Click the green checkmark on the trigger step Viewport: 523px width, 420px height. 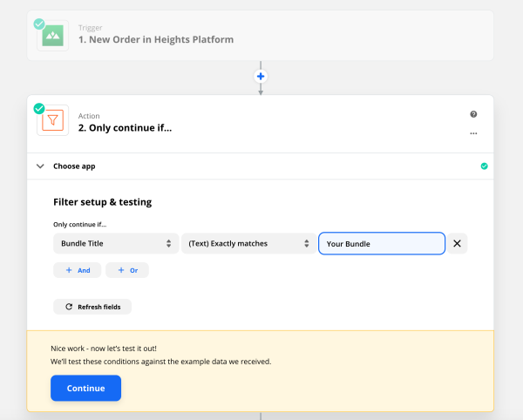(x=39, y=24)
